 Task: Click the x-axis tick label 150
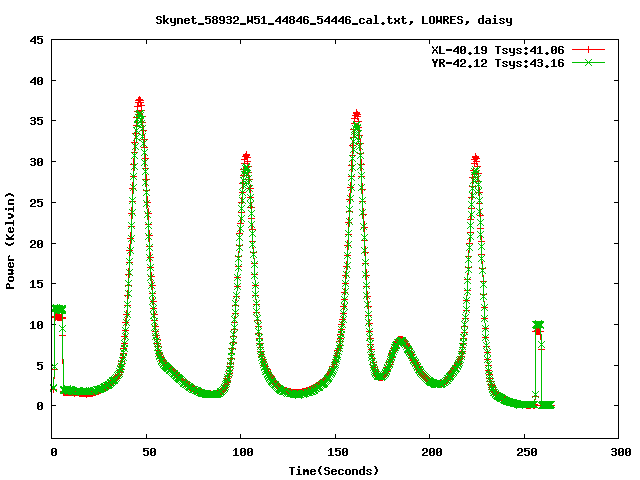click(x=338, y=452)
